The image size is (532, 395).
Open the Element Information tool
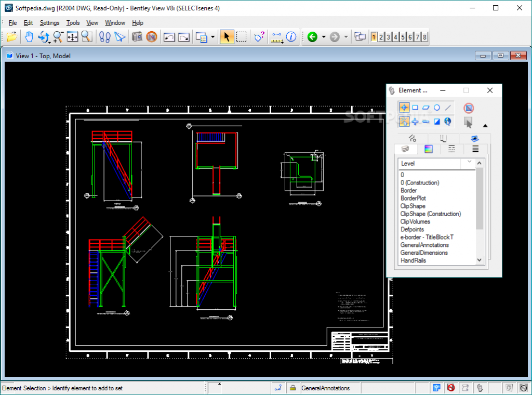(x=292, y=37)
